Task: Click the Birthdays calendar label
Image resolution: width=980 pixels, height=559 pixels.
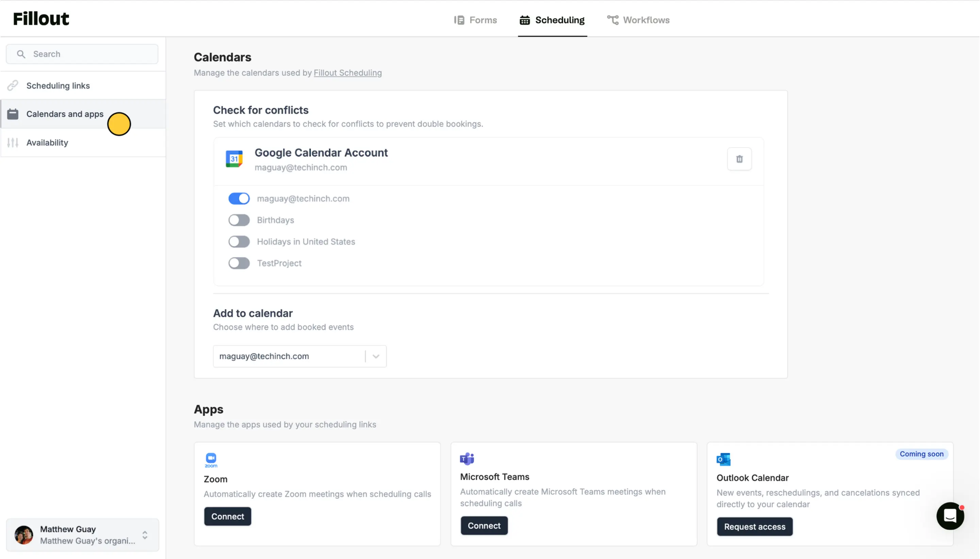Action: (x=275, y=220)
